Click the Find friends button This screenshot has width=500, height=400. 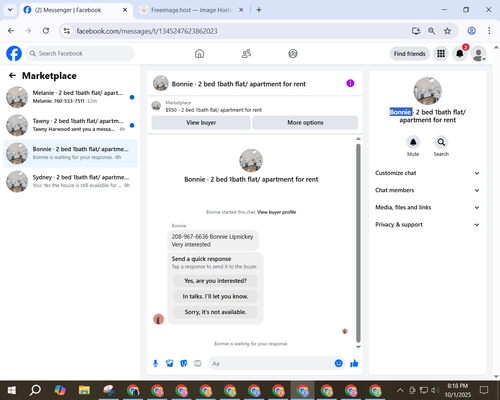pyautogui.click(x=409, y=54)
